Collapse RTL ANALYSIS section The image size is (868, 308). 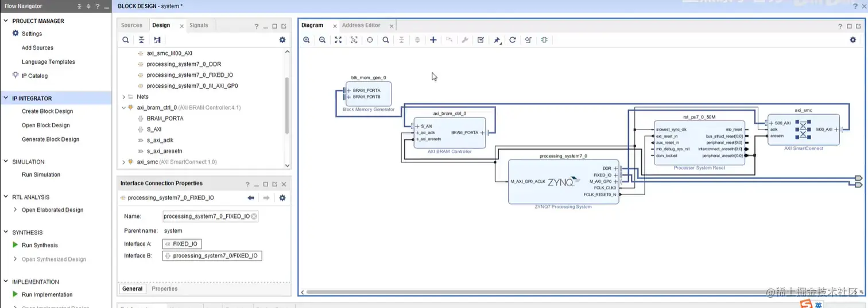pyautogui.click(x=6, y=197)
